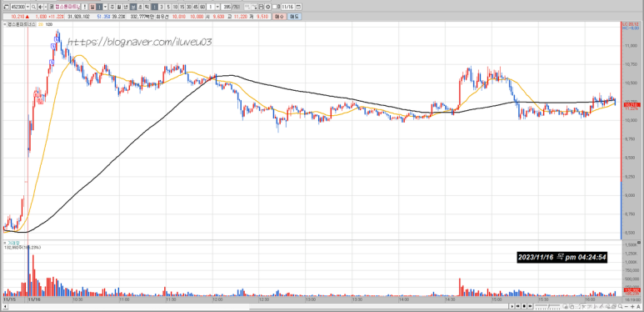Viewport: 644px width, 312px height.
Task: Choose the 3-minute interval button
Action: (x=162, y=7)
